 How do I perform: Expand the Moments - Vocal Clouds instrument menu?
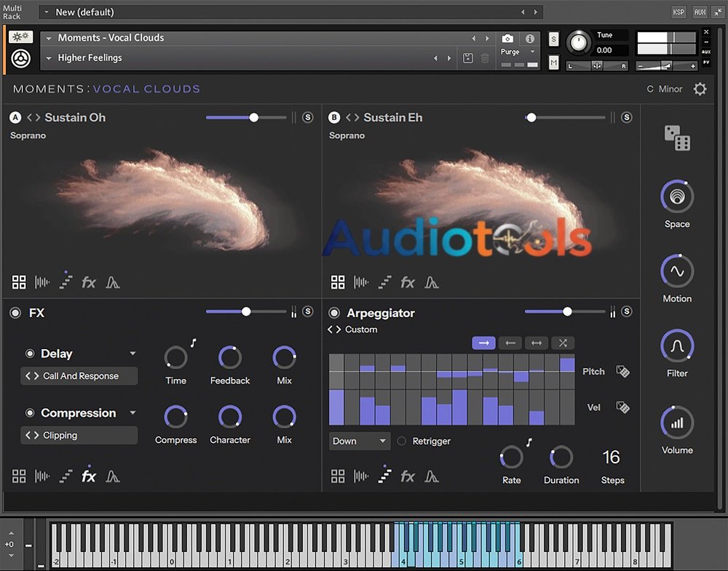49,38
